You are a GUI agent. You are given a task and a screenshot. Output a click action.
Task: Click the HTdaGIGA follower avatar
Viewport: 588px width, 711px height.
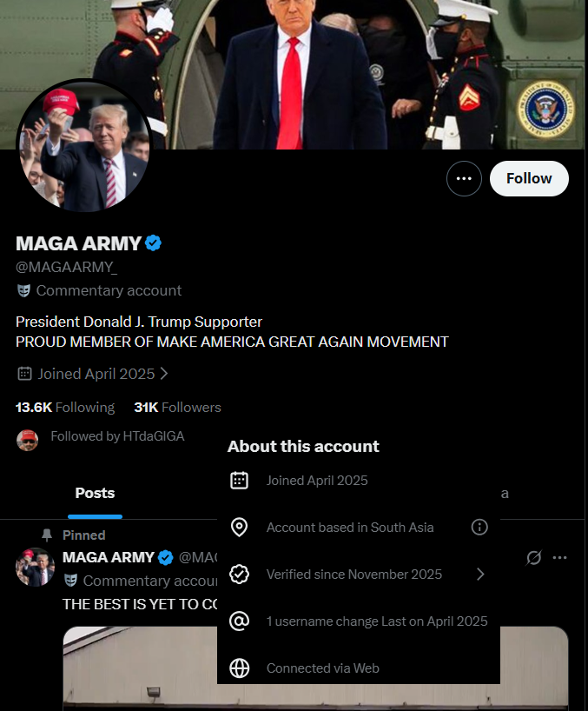(x=27, y=440)
